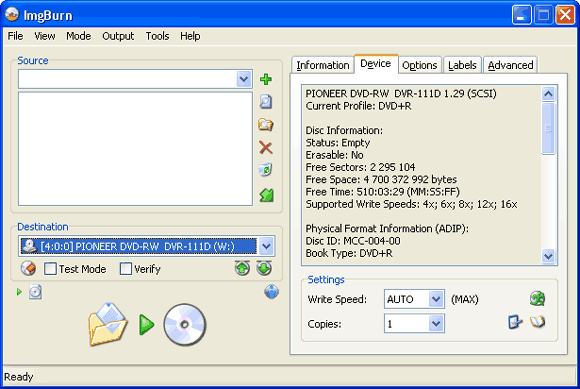Viewport: 580px width, 389px height.
Task: Expand the Source path dropdown
Action: pyautogui.click(x=244, y=79)
